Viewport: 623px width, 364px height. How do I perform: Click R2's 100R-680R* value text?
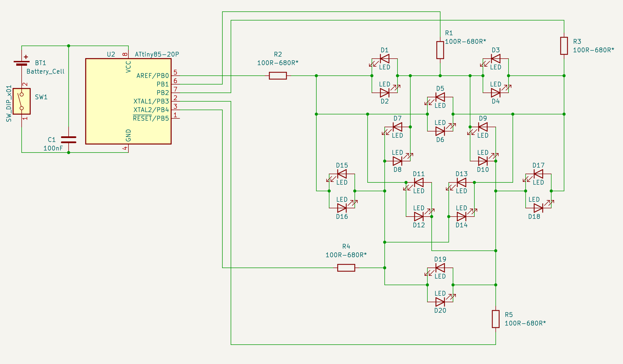pyautogui.click(x=278, y=63)
